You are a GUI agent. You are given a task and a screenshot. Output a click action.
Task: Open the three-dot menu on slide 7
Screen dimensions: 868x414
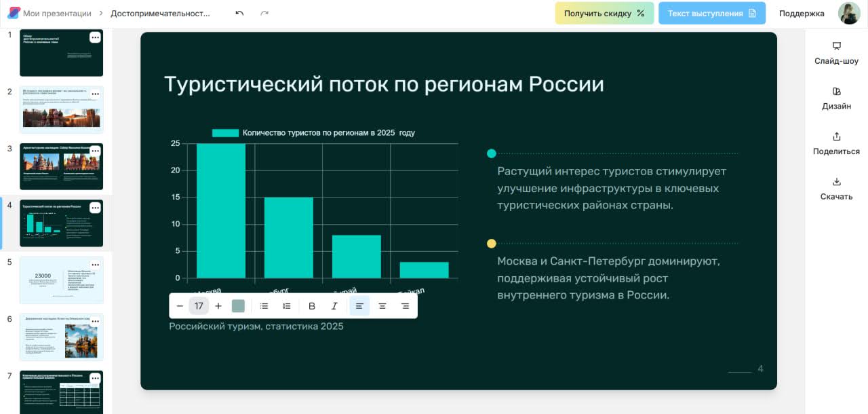coord(95,378)
